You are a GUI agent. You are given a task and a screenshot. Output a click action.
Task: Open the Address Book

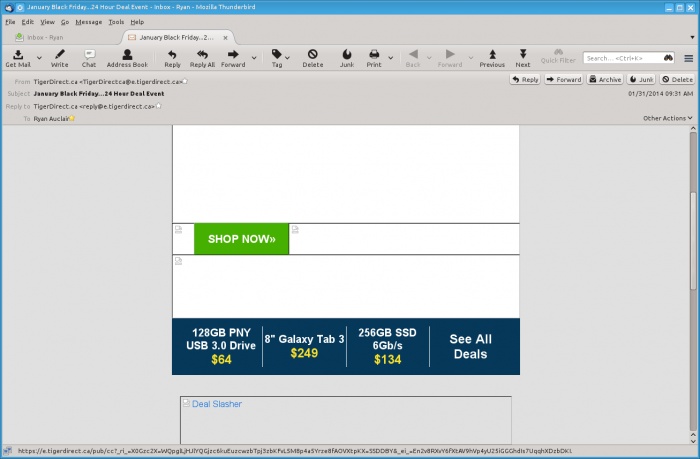(126, 57)
